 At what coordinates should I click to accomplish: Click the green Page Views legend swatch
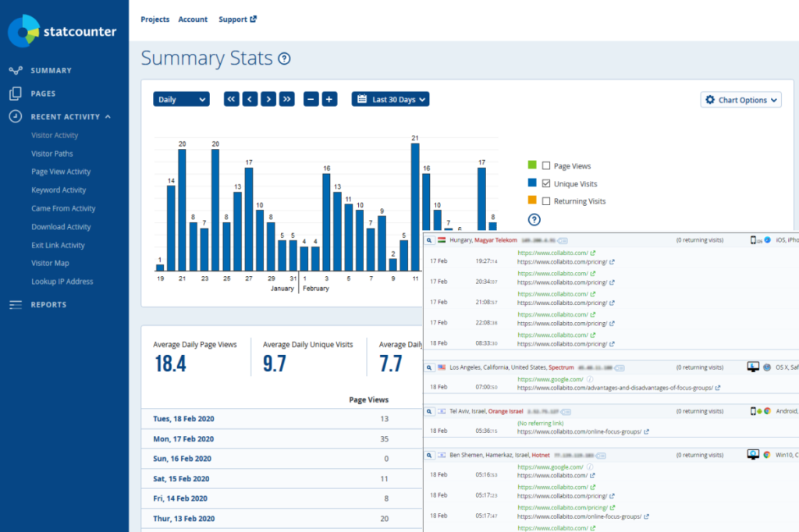[532, 165]
